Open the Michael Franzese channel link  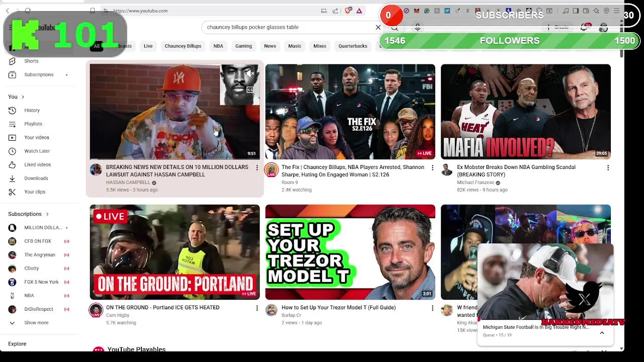476,183
